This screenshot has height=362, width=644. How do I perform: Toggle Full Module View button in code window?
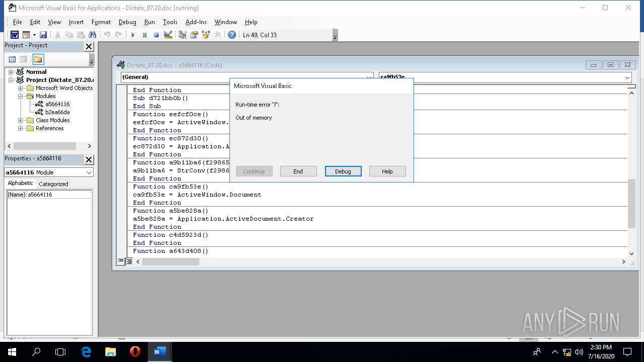click(129, 261)
